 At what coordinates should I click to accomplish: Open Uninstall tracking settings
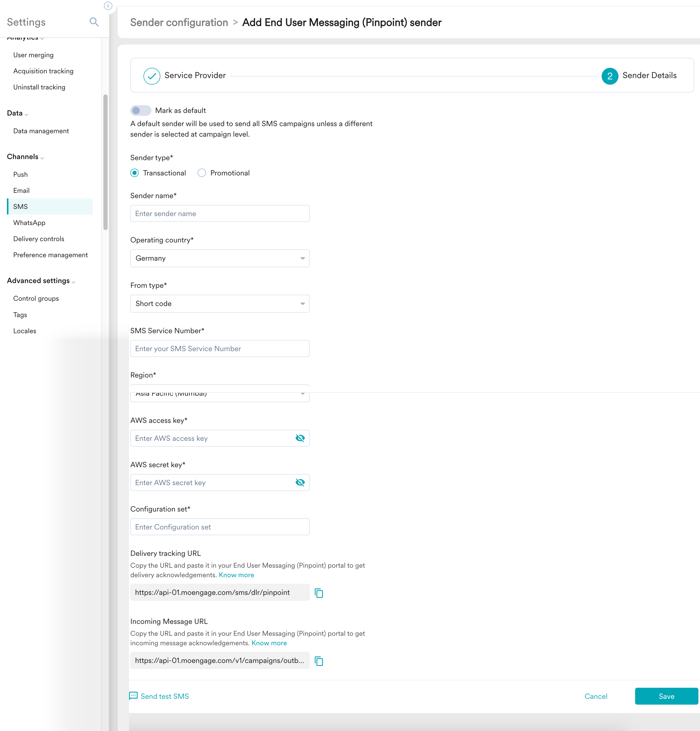point(39,87)
